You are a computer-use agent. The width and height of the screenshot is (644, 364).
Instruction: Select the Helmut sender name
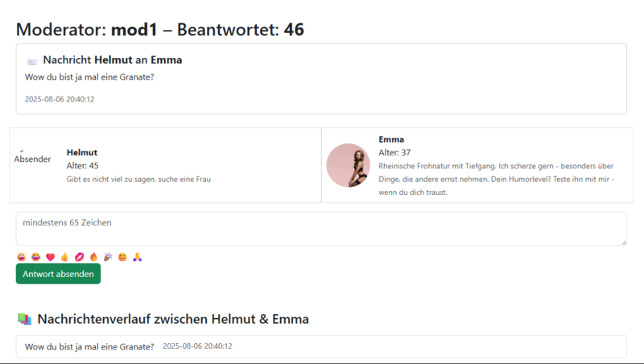coord(82,152)
